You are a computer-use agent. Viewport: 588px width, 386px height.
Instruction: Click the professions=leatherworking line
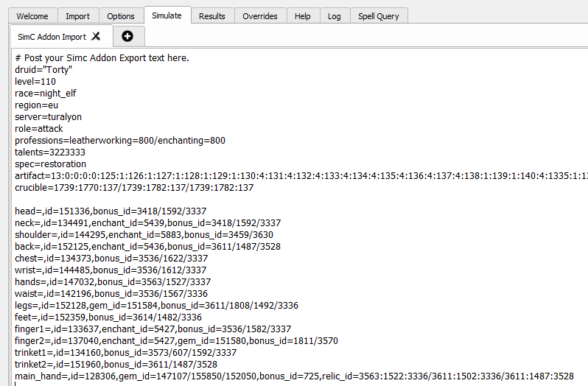pos(120,141)
